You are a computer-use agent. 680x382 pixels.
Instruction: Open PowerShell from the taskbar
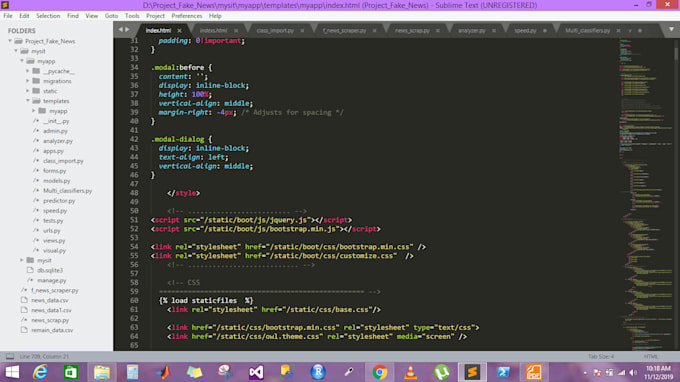pyautogui.click(x=503, y=372)
